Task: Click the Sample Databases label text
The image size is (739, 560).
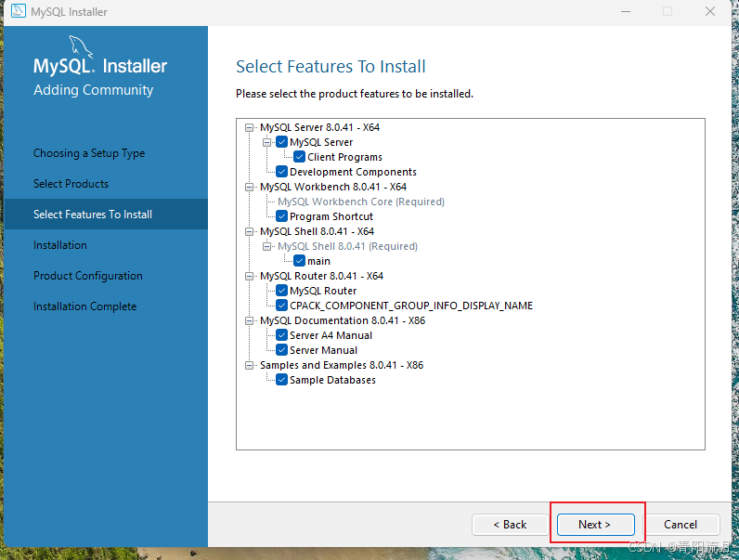Action: pos(332,380)
